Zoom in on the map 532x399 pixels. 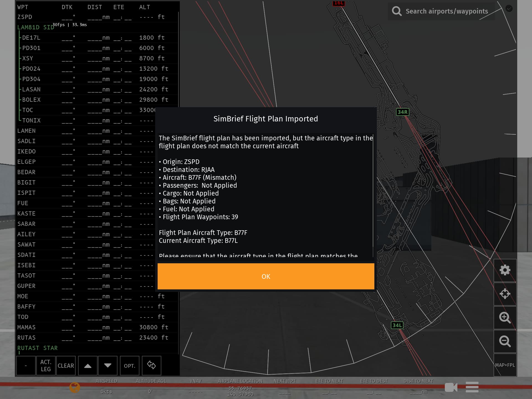pyautogui.click(x=505, y=318)
